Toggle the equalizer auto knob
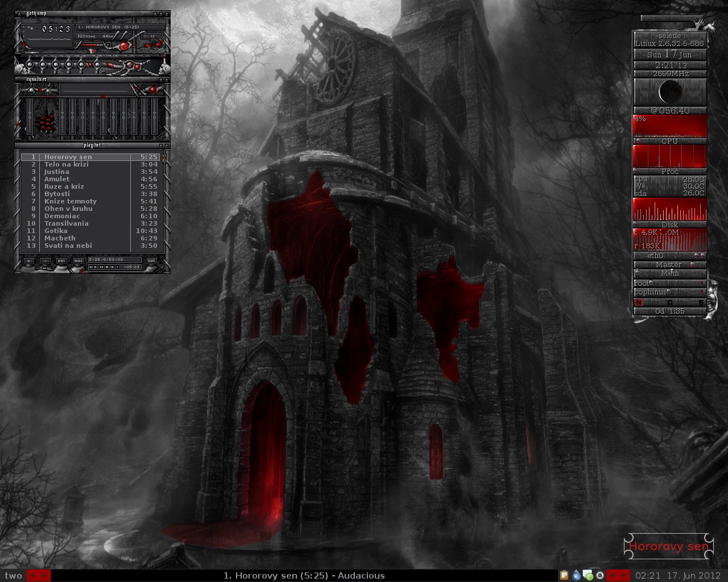728x582 pixels. tap(48, 90)
